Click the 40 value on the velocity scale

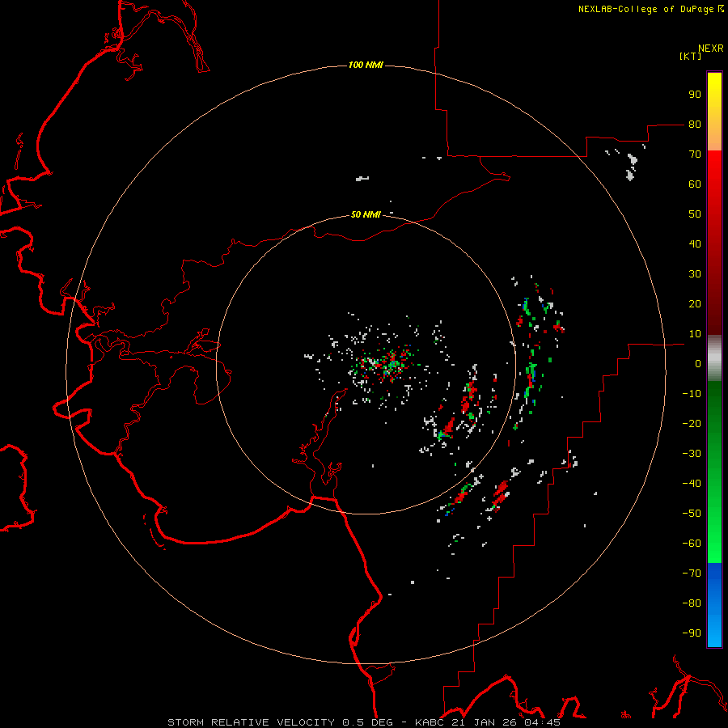click(695, 244)
